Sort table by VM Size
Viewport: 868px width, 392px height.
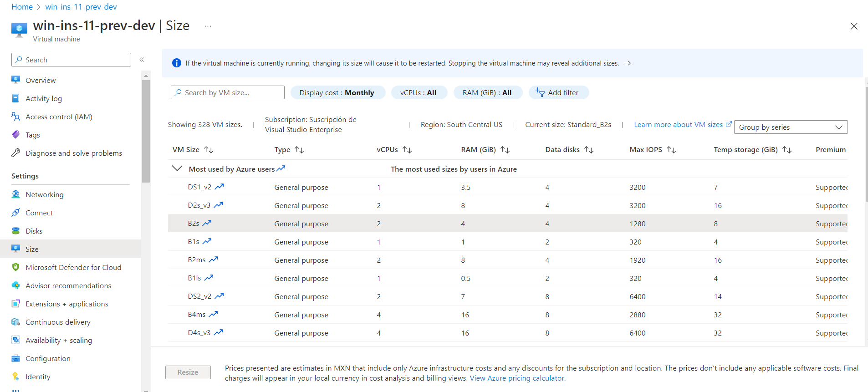(209, 150)
